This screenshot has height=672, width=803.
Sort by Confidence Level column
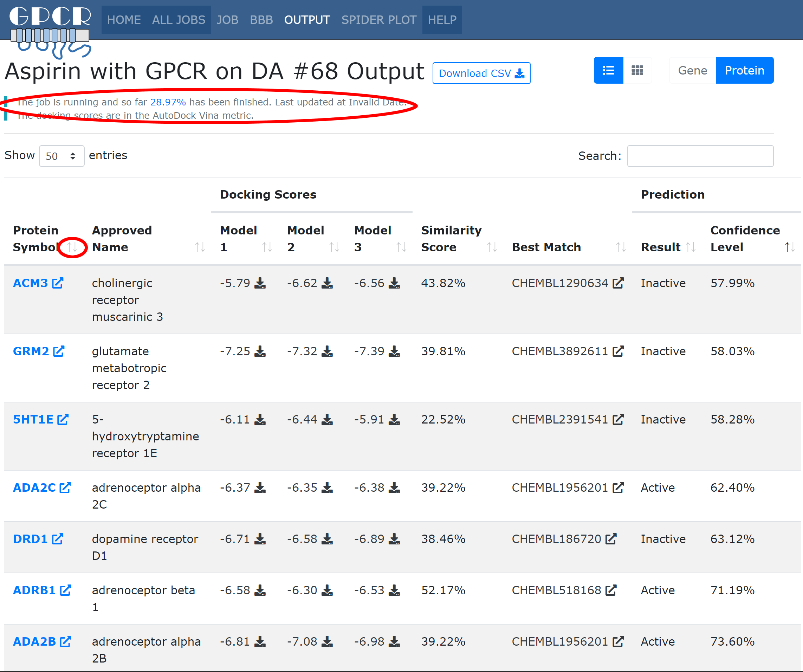tap(790, 247)
